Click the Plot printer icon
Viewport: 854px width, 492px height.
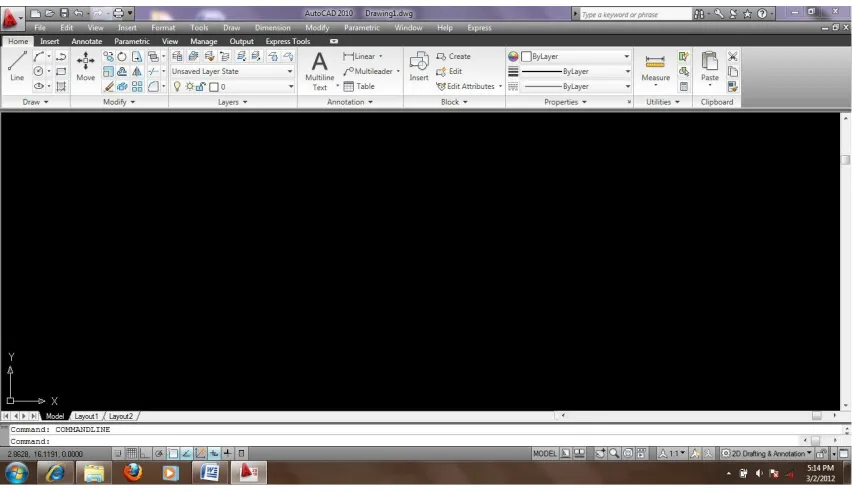[x=118, y=13]
